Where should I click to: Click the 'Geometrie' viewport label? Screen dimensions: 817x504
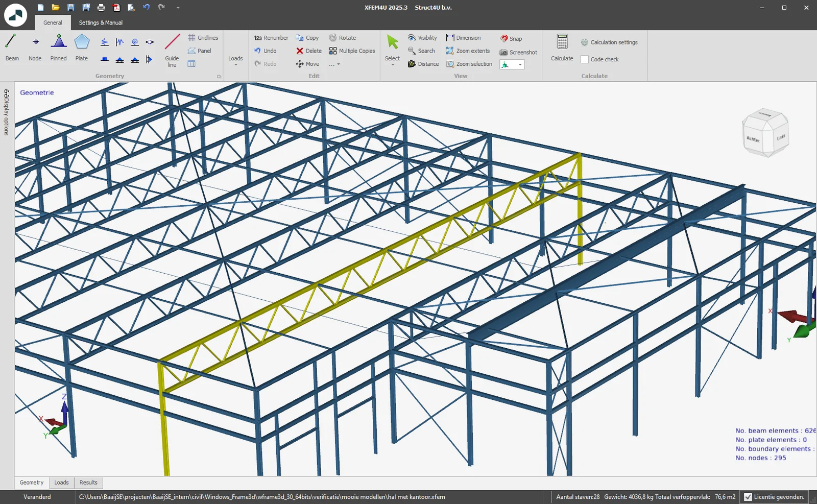(37, 92)
